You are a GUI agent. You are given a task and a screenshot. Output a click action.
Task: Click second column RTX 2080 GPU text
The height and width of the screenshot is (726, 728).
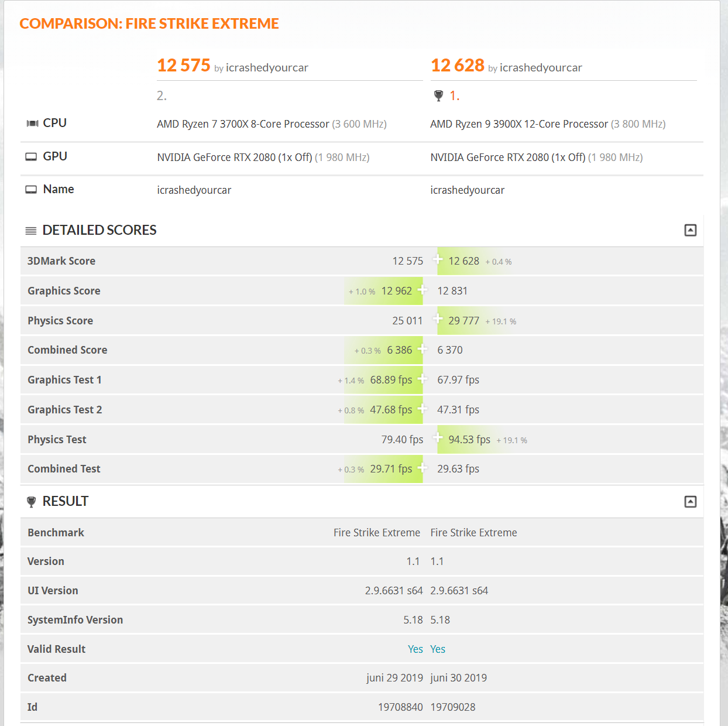pyautogui.click(x=508, y=157)
